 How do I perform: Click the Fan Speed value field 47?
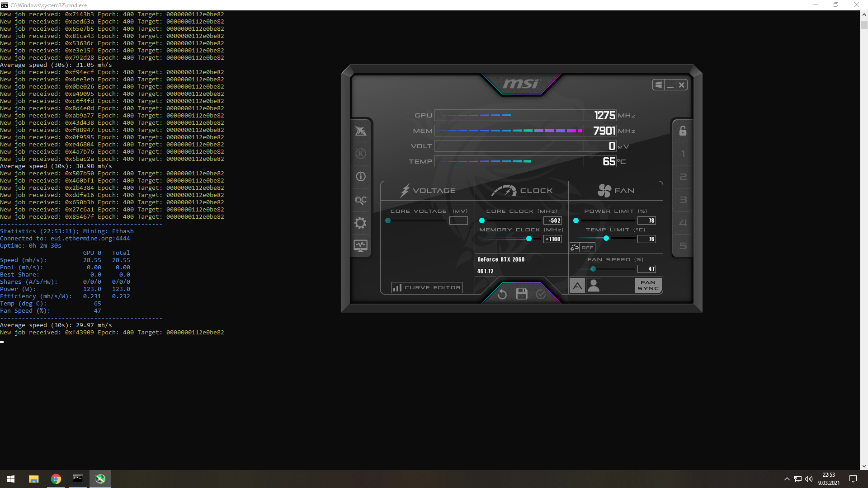(646, 269)
